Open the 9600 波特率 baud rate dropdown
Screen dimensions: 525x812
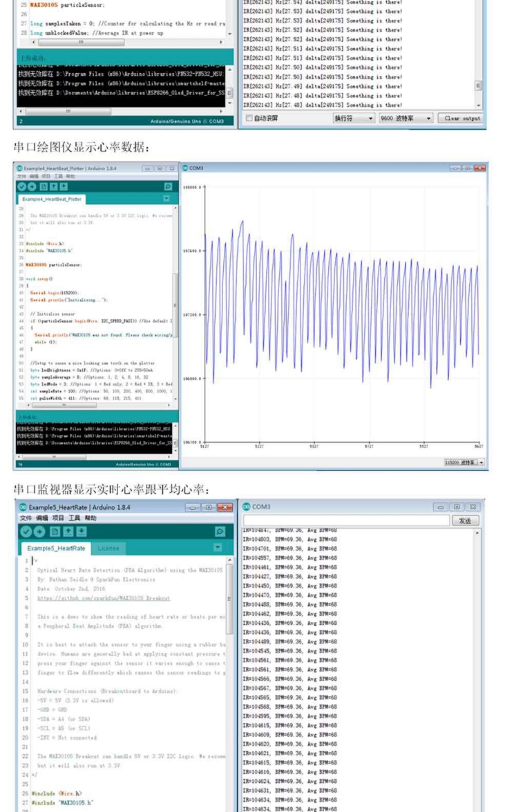point(406,118)
